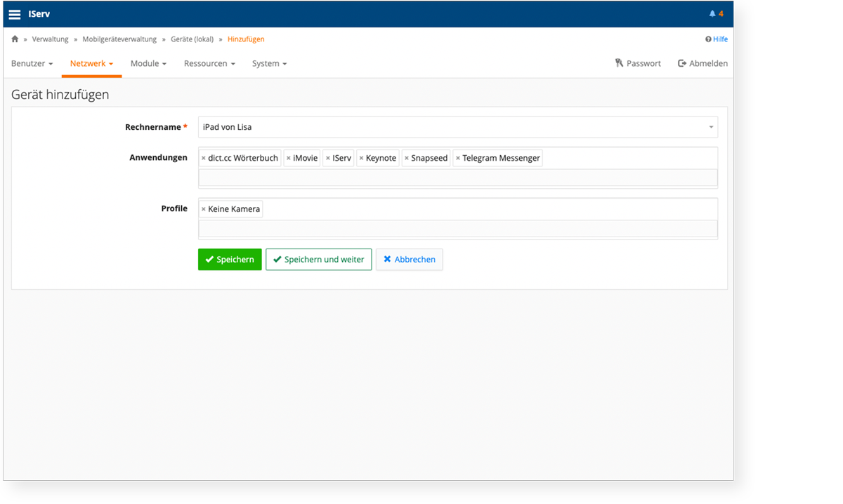
Task: Expand the System menu
Action: click(269, 63)
